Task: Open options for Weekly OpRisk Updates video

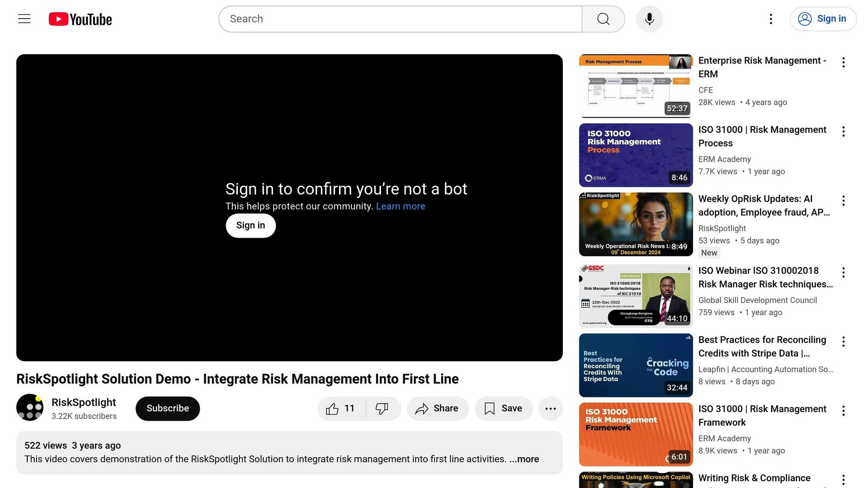Action: [843, 201]
